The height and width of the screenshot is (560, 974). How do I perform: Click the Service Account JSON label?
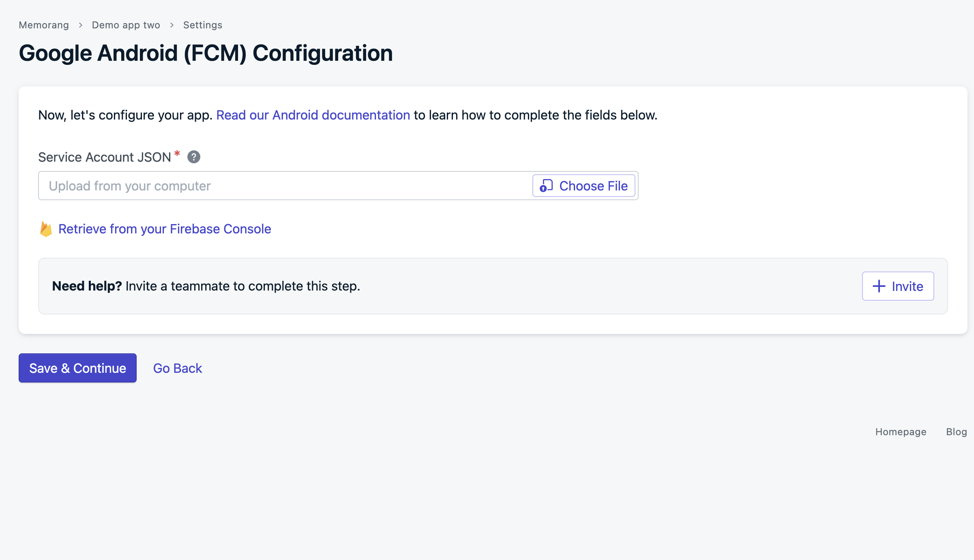point(105,157)
